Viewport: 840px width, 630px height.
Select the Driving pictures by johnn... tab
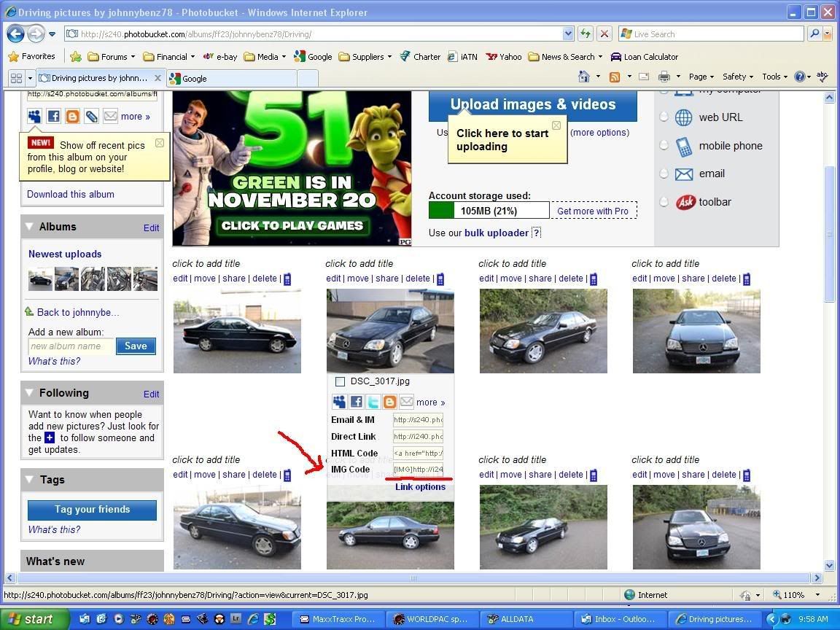tap(100, 78)
